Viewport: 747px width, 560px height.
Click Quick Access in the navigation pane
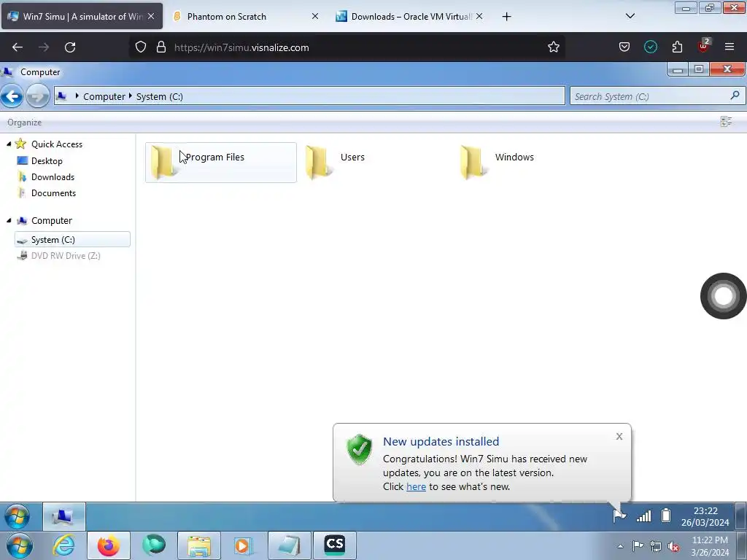pos(57,144)
